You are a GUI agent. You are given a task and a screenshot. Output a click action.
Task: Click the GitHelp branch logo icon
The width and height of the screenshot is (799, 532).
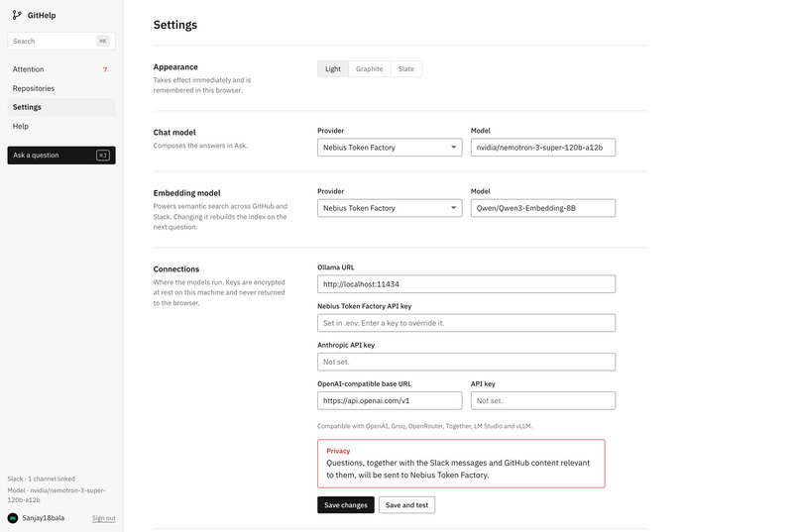click(17, 15)
